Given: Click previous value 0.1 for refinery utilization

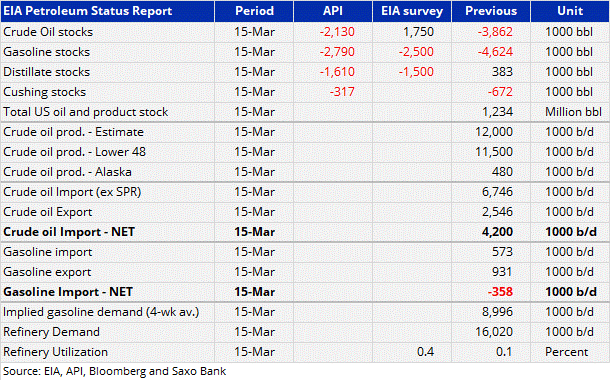Looking at the screenshot, I should pos(504,352).
